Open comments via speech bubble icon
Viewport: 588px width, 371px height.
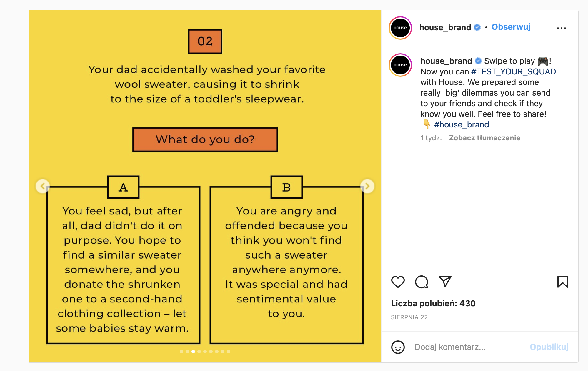tap(421, 282)
